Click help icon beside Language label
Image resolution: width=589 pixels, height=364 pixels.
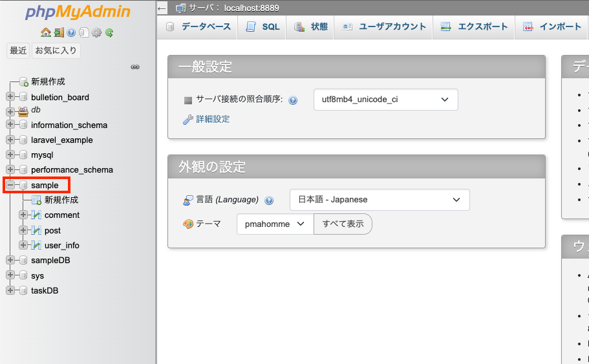269,200
